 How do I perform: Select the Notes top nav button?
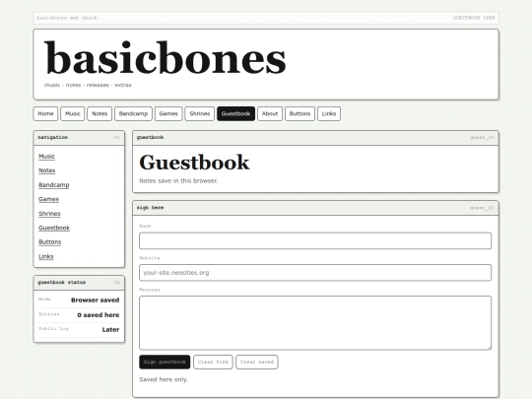pos(100,113)
